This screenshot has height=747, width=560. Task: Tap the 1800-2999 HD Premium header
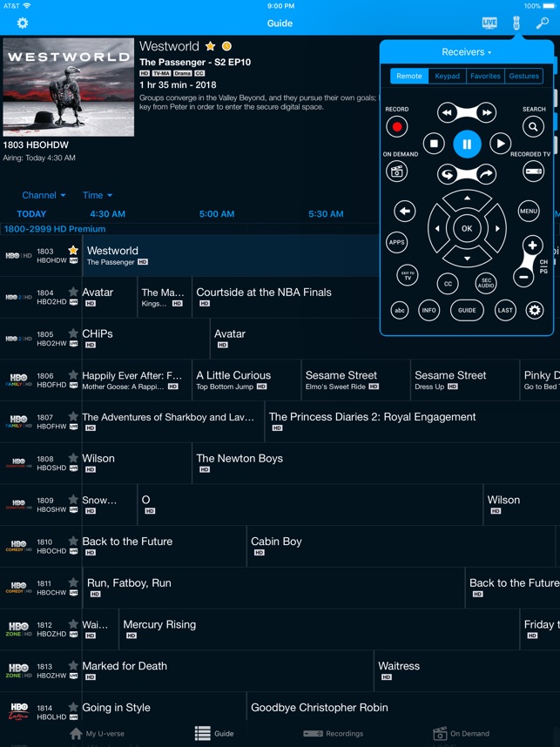(x=55, y=229)
